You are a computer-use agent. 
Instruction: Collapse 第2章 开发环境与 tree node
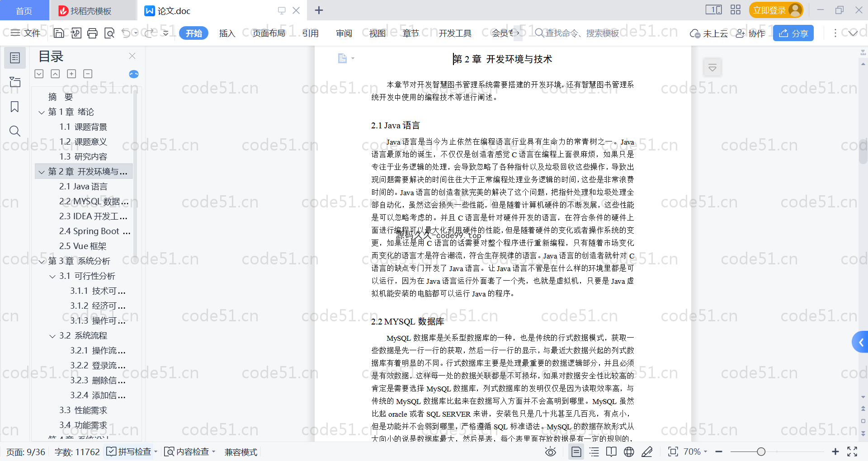coord(42,172)
